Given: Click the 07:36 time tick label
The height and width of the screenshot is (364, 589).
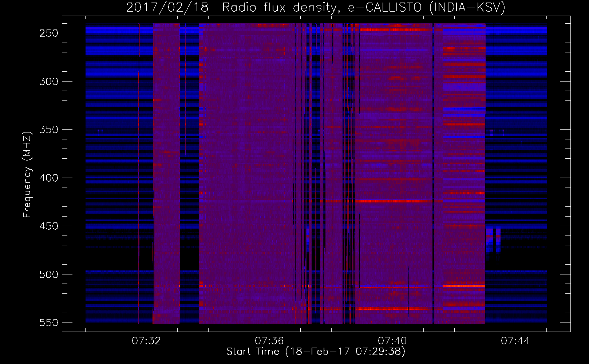Looking at the screenshot, I should coord(269,341).
